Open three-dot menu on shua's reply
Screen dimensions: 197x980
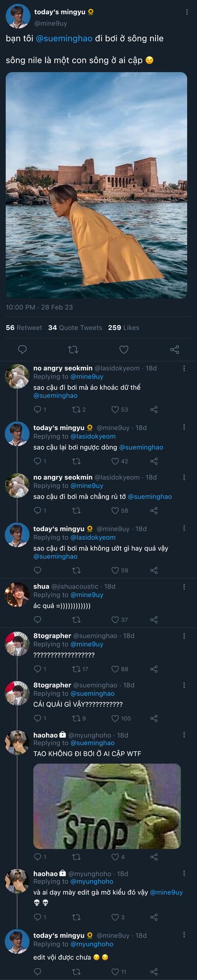tap(184, 586)
